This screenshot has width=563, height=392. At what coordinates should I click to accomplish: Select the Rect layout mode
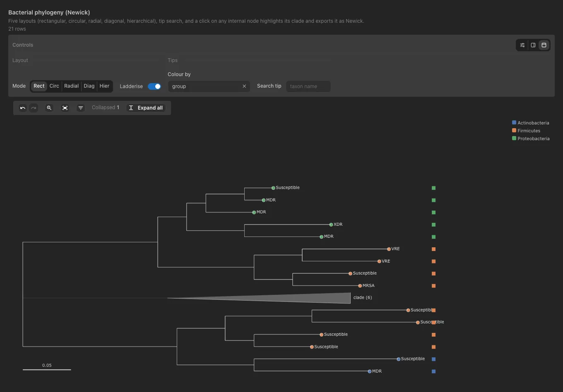[x=39, y=86]
